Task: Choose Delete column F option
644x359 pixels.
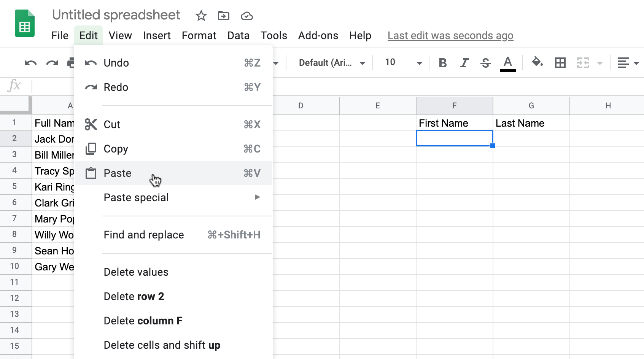Action: (x=143, y=321)
